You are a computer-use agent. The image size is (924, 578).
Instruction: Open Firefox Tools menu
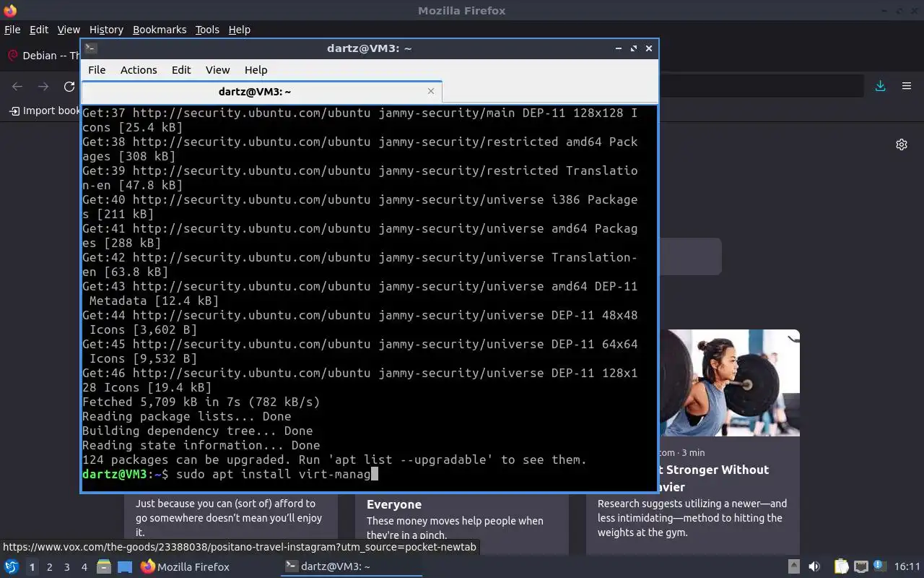tap(207, 30)
